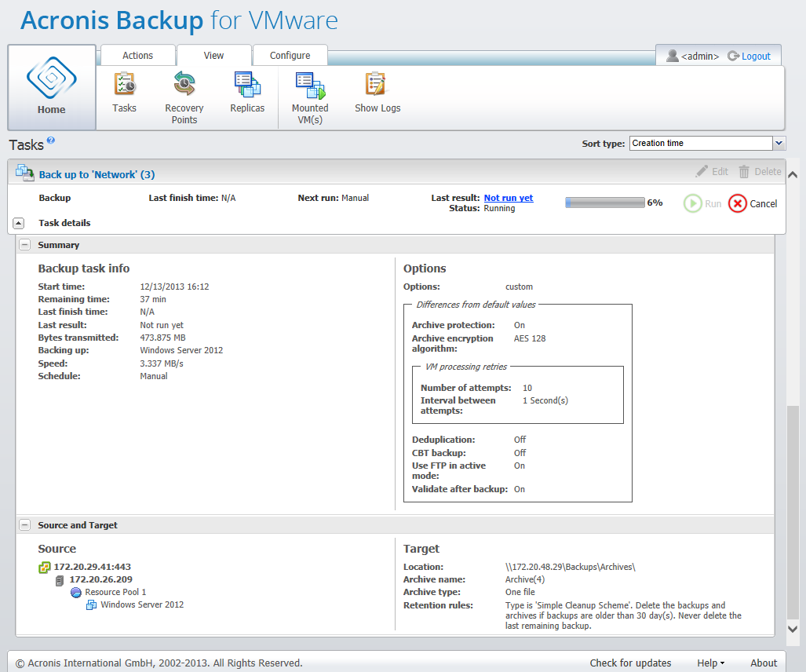Open the Sort type dropdown
This screenshot has height=672, width=806.
tap(779, 143)
